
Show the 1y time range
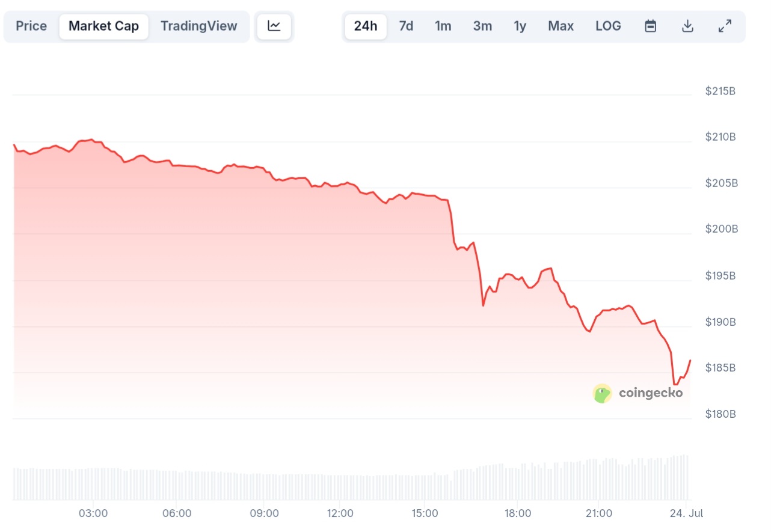click(x=520, y=26)
